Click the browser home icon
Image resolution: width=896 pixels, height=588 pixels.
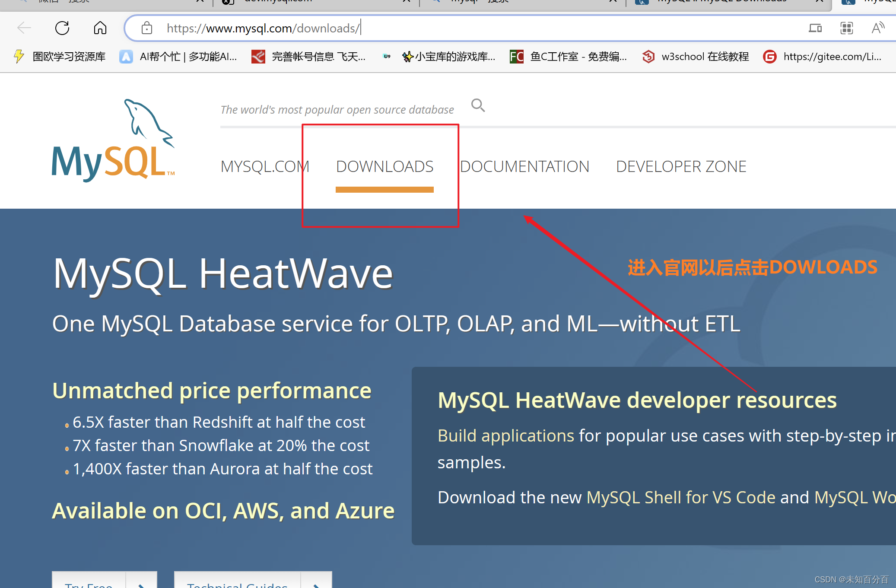point(100,28)
